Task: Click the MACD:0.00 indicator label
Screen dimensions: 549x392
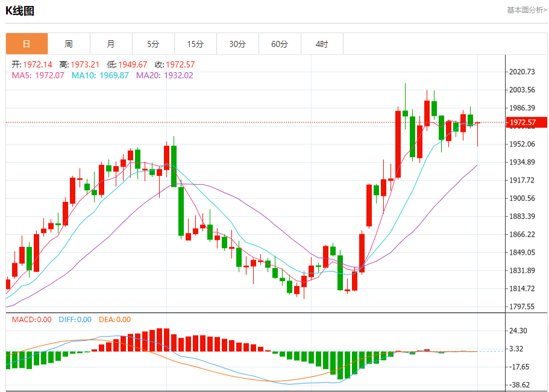Action: coord(31,320)
